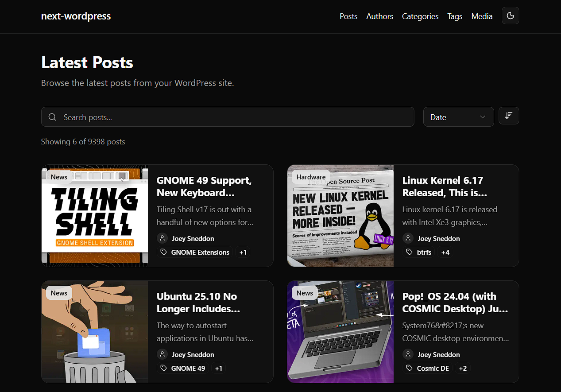Open the Ubuntu 25.10 No Longer Includes post

[198, 303]
